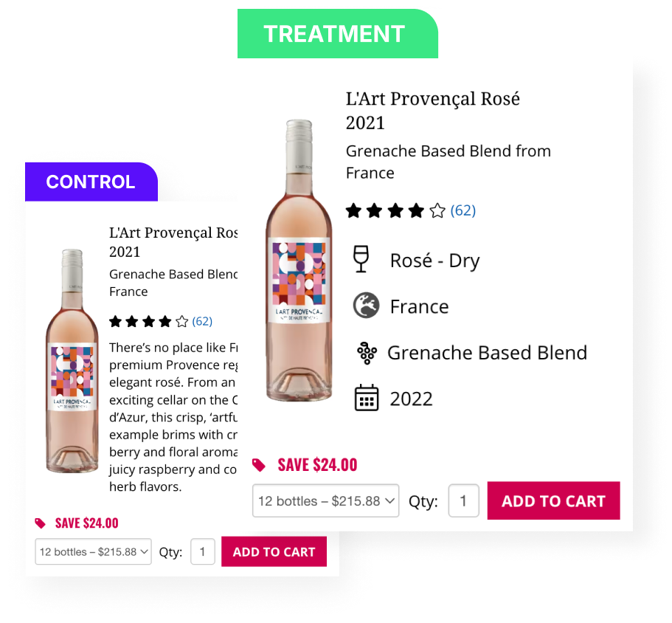672x623 pixels.
Task: Click the ADD TO CART button in control card
Action: (274, 551)
